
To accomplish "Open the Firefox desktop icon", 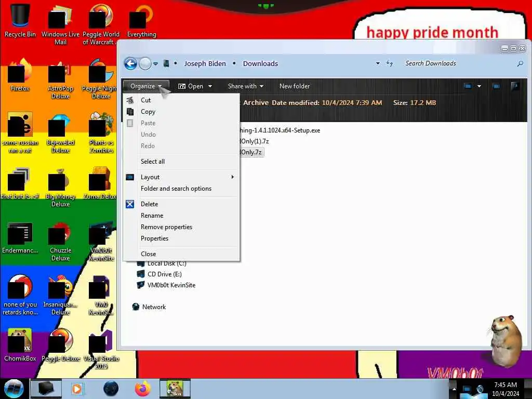I will pos(20,75).
